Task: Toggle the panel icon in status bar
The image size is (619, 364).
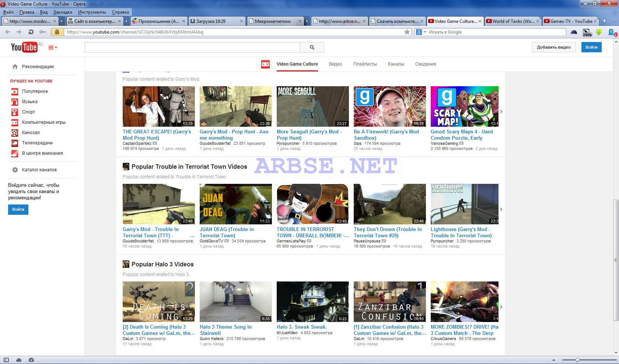Action: (6, 360)
